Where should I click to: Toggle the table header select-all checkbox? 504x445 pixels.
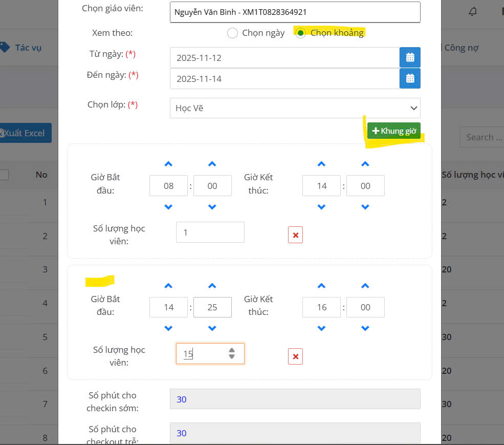tap(4, 175)
